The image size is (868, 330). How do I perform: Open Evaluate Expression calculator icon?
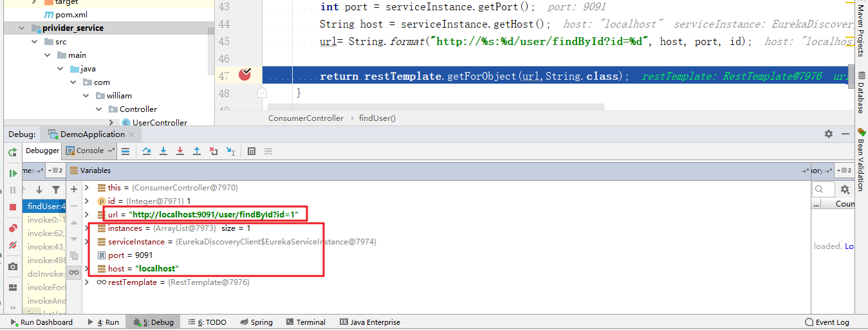tap(252, 151)
